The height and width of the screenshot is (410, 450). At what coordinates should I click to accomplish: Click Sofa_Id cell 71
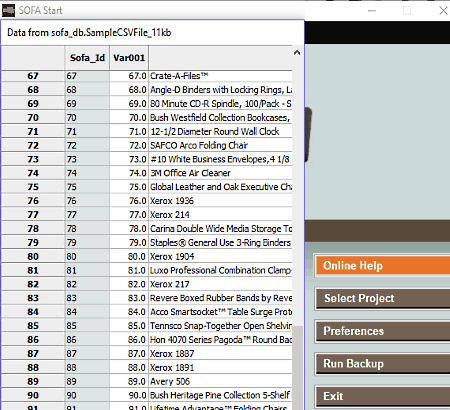(87, 132)
